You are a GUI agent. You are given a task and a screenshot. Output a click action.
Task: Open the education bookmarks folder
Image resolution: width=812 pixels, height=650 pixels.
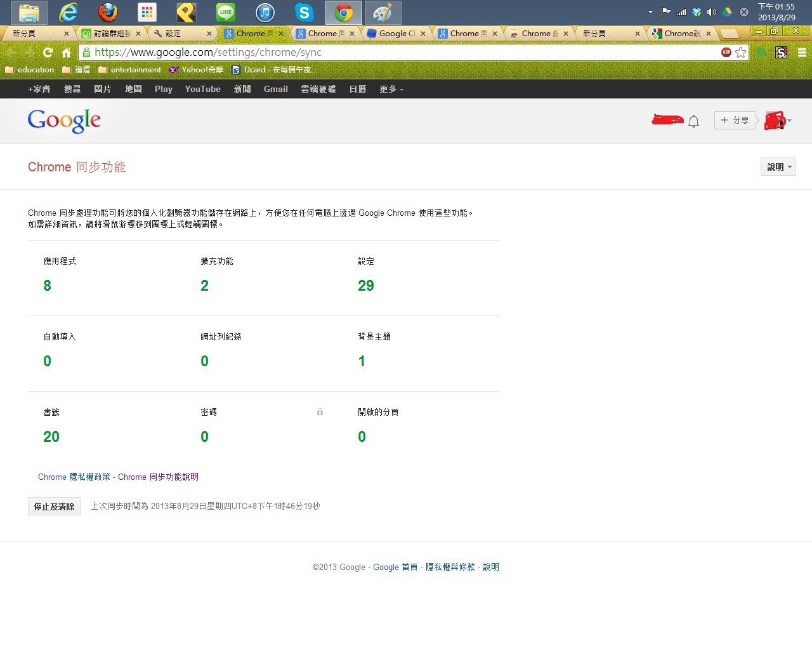[x=30, y=70]
